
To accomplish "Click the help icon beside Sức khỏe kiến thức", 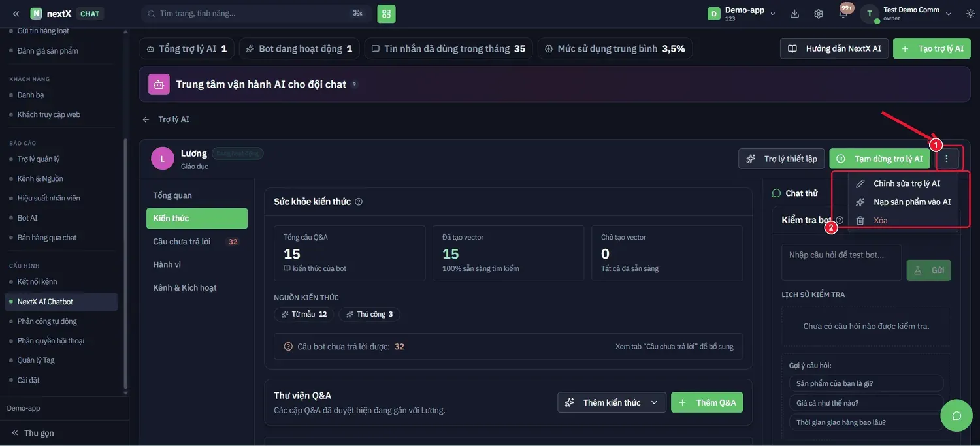I will pos(359,202).
